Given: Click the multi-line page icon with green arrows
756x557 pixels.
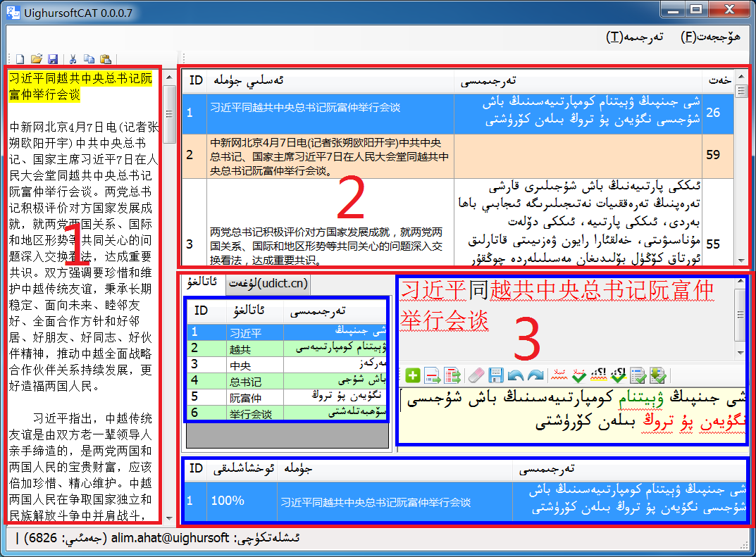Looking at the screenshot, I should pos(452,375).
